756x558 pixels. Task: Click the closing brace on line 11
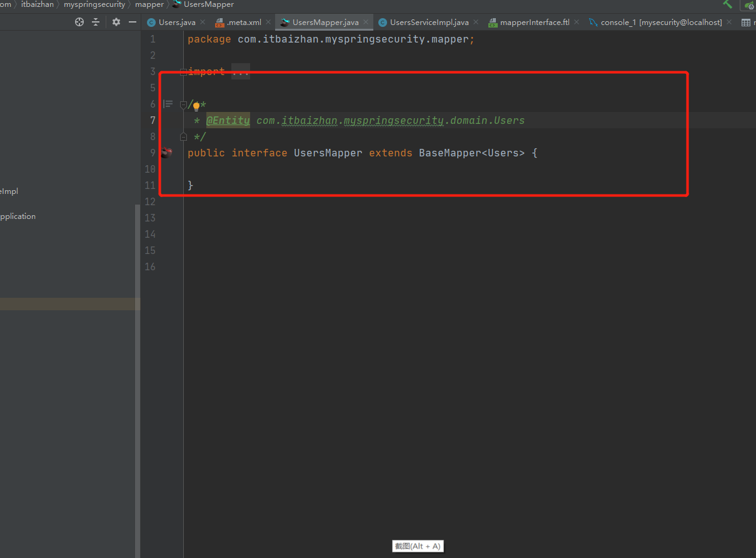click(191, 185)
